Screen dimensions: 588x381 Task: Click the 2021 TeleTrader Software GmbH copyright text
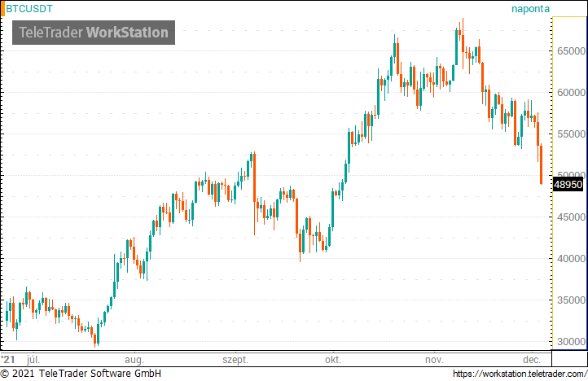pos(81,374)
